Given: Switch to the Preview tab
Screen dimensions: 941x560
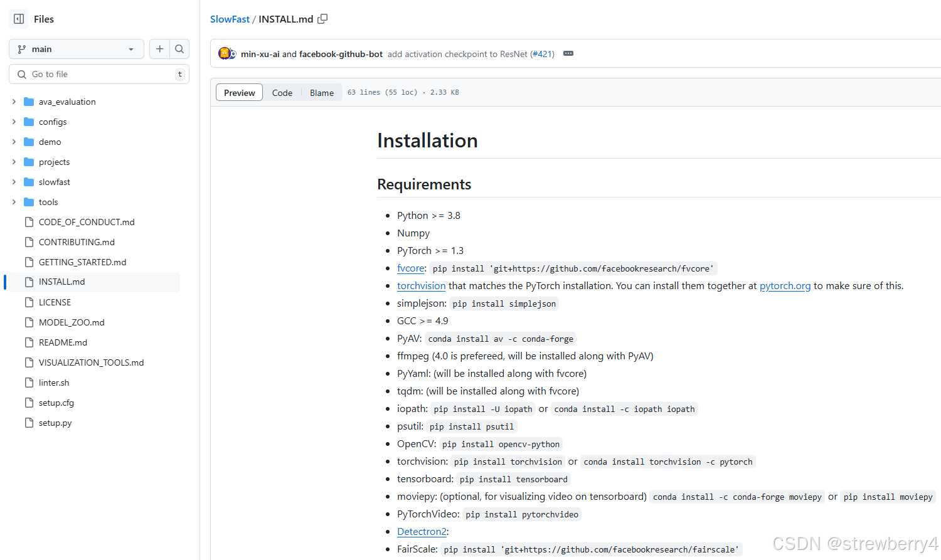Looking at the screenshot, I should 240,93.
